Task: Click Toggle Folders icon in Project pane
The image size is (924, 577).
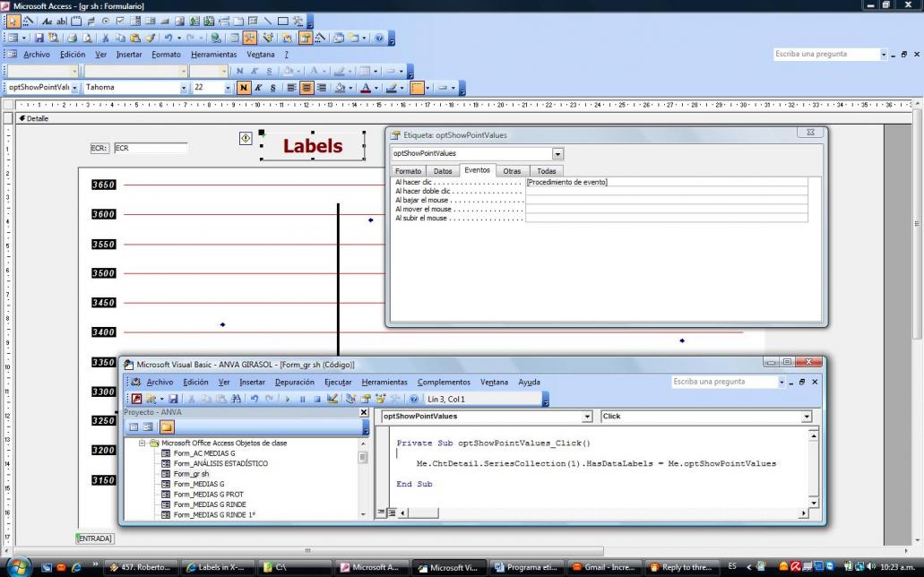Action: click(x=167, y=427)
